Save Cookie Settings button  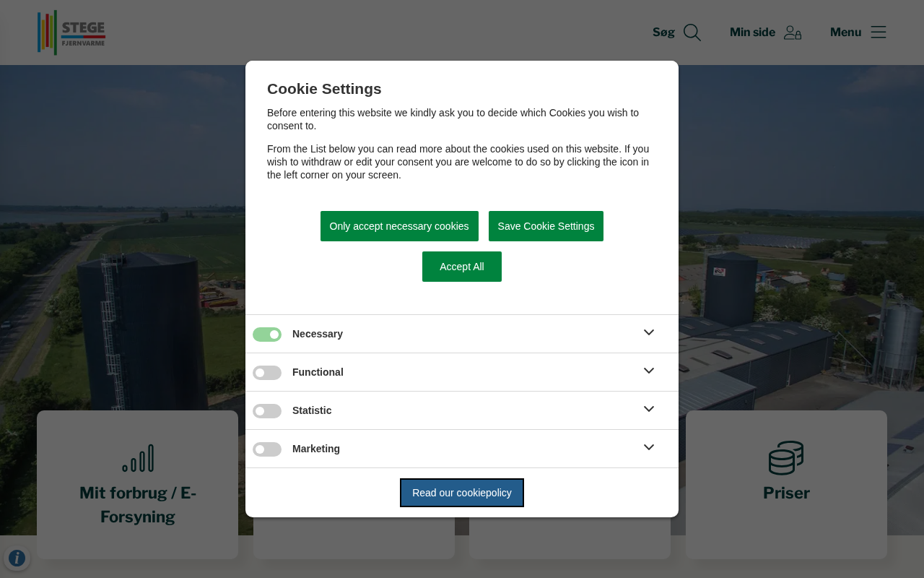pos(546,226)
